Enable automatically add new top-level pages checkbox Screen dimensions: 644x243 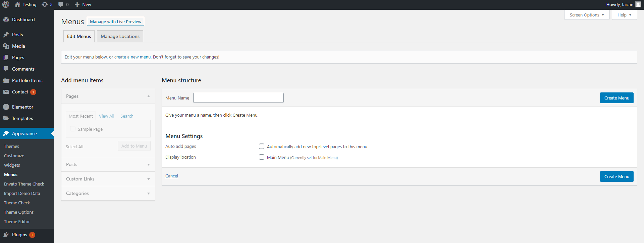[x=262, y=146]
